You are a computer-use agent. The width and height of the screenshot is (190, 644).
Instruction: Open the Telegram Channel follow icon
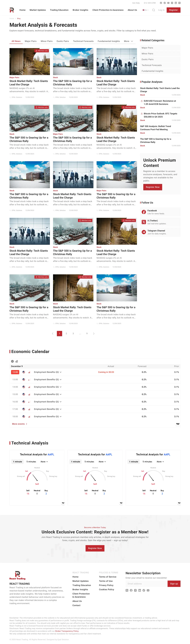coord(144,232)
